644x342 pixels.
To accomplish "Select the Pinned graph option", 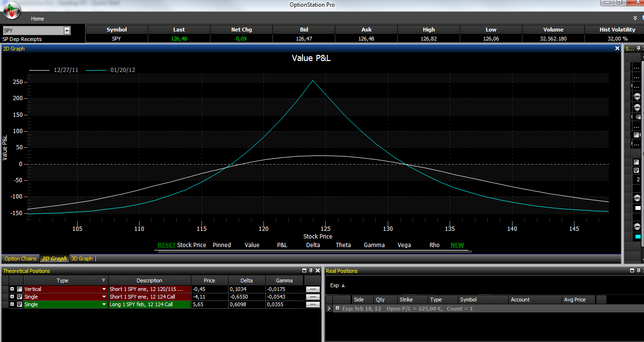I will [221, 245].
